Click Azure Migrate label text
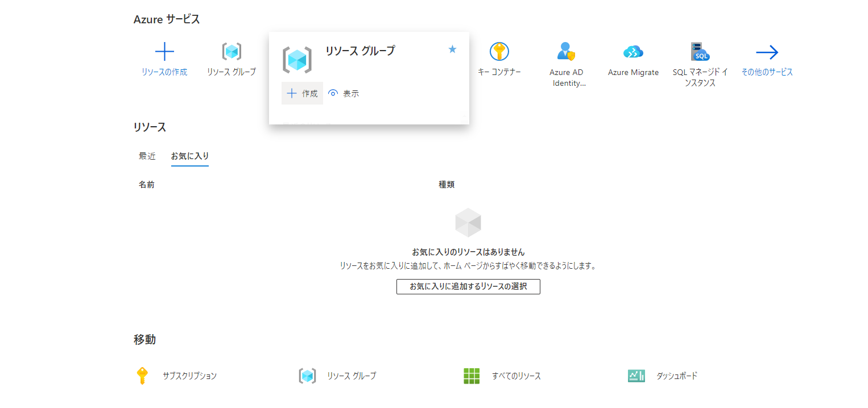Viewport: 868px width, 408px height. click(x=633, y=72)
